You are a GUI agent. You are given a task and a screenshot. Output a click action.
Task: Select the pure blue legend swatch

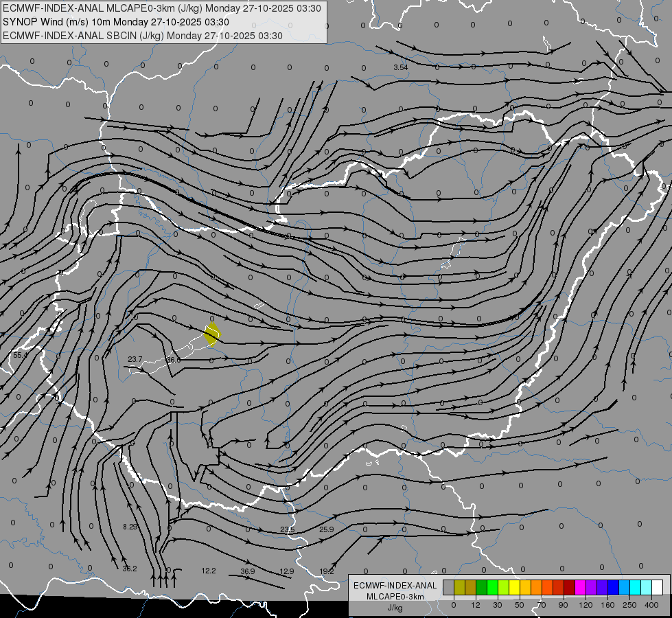[613, 587]
